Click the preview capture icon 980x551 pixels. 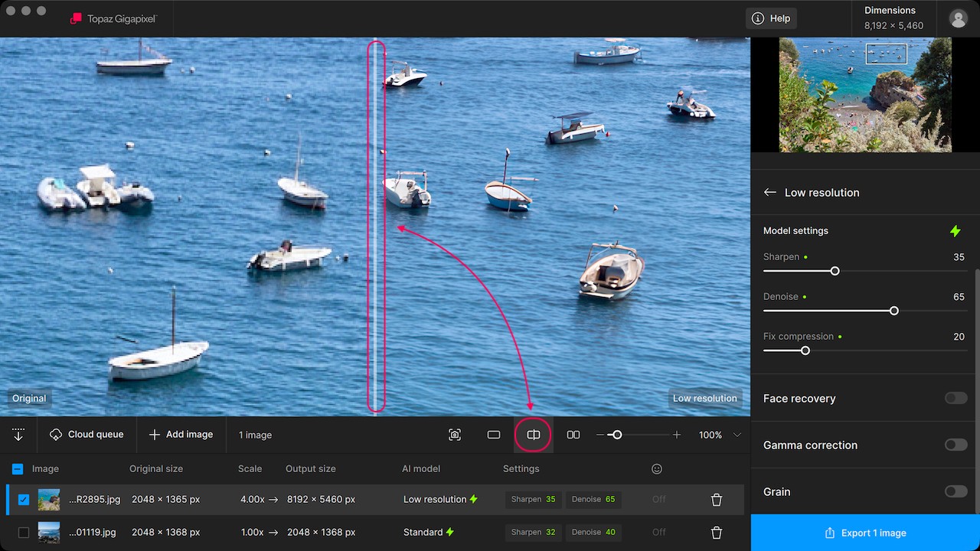455,435
